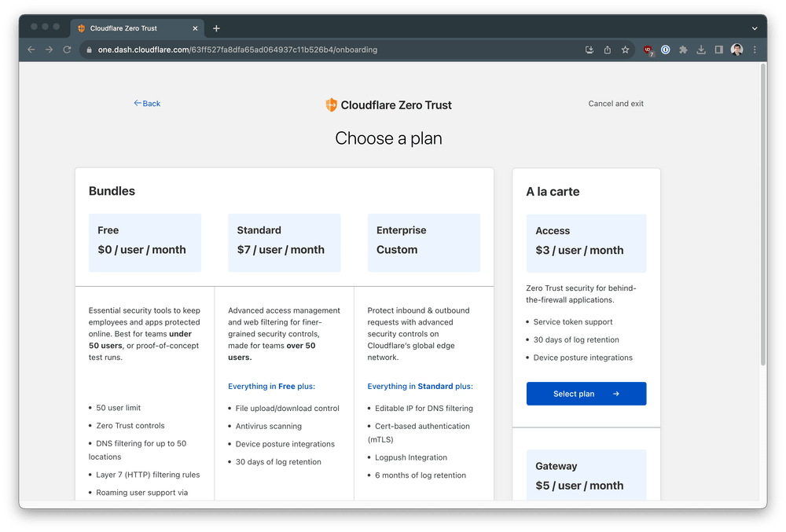Image resolution: width=786 pixels, height=532 pixels.
Task: Click the Cloudflare Zero Trust shield logo
Action: [x=330, y=105]
